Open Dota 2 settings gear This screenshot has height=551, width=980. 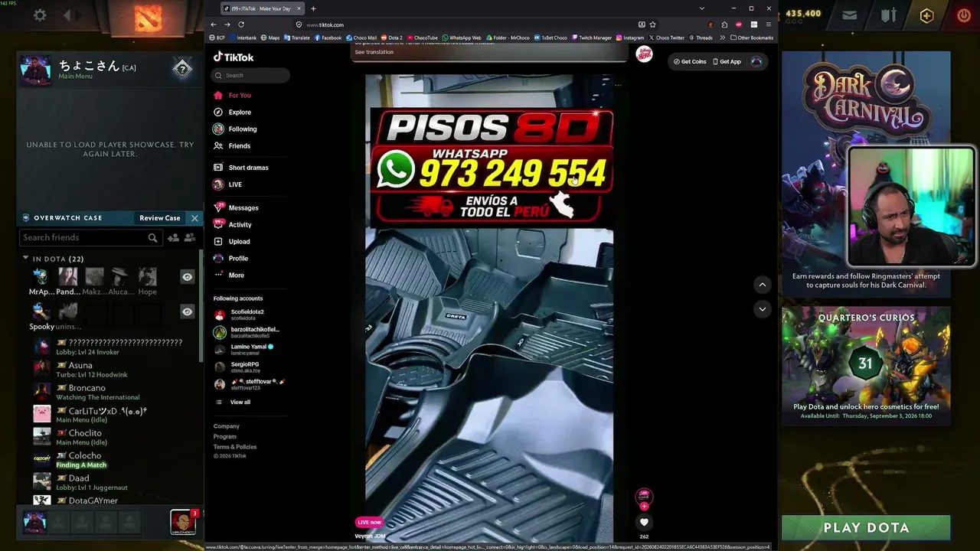[40, 15]
